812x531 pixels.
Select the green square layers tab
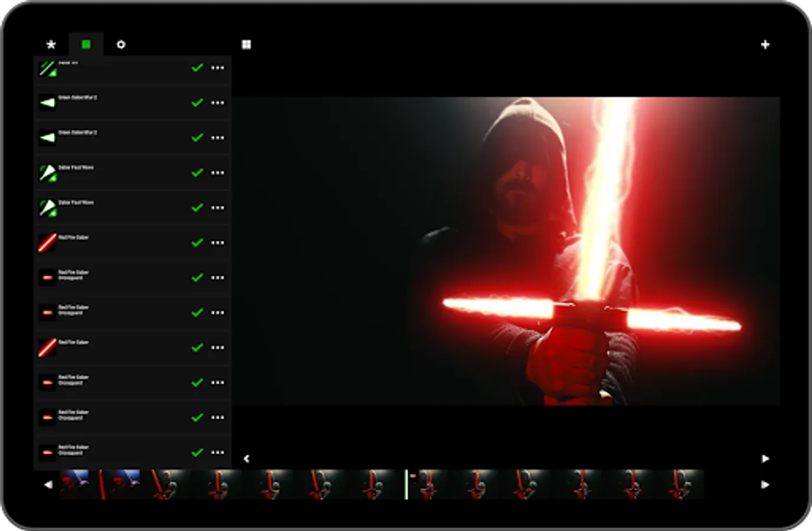[x=86, y=44]
